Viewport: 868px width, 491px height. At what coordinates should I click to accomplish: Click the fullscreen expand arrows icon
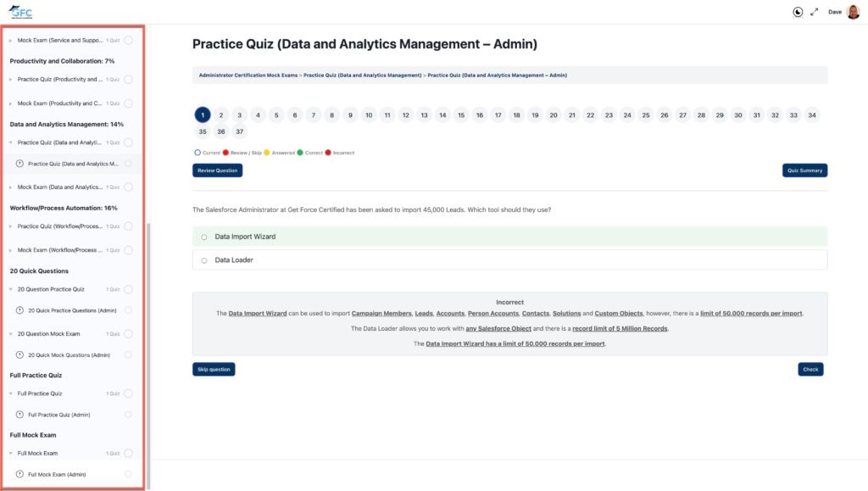click(815, 12)
